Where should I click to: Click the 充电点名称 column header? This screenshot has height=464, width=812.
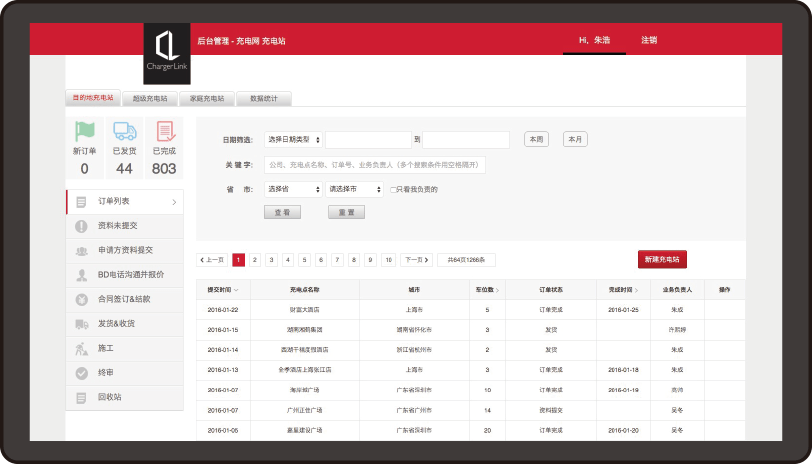pyautogui.click(x=304, y=290)
